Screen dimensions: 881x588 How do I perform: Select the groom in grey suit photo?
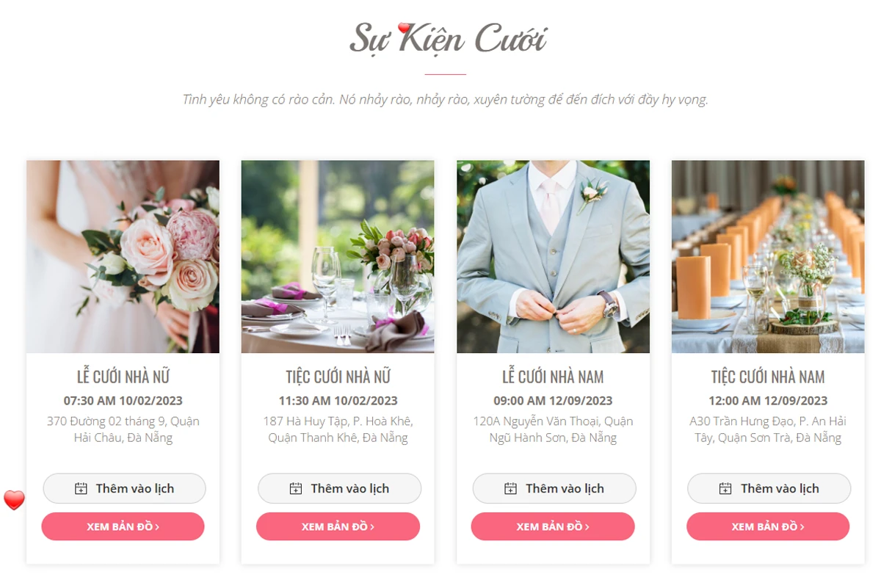(x=553, y=257)
